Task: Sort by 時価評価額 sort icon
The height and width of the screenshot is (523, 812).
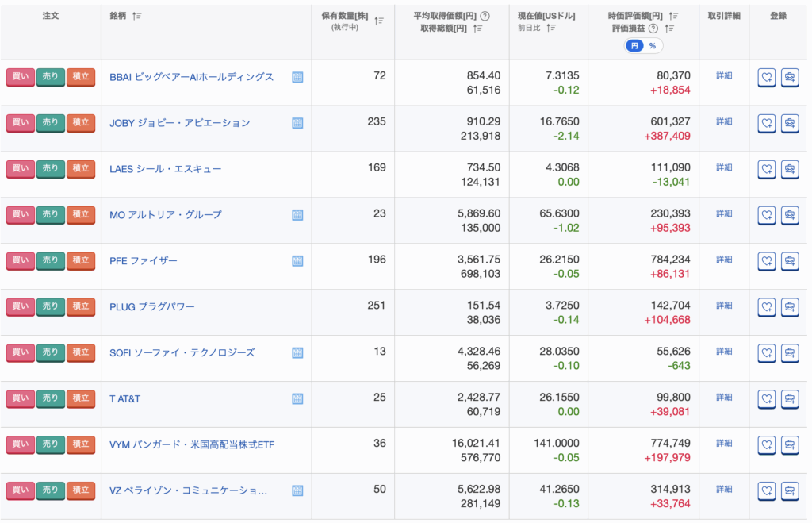Action: pos(673,16)
